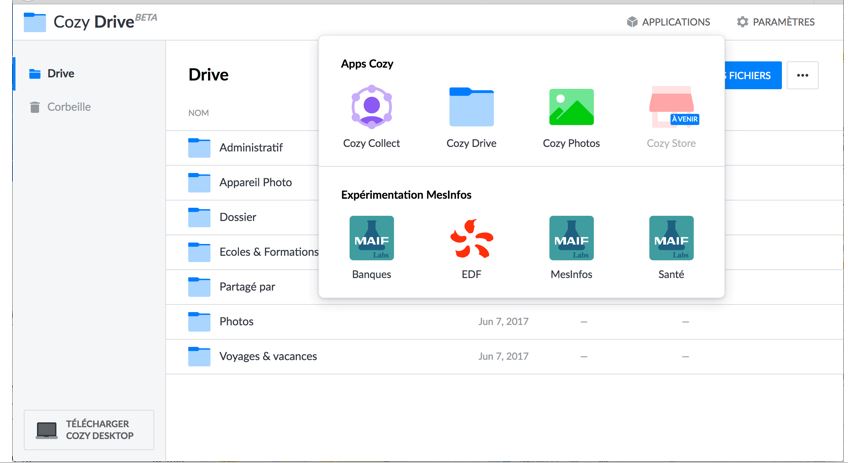
Task: Click the Apps Cozy section heading
Action: tap(367, 64)
